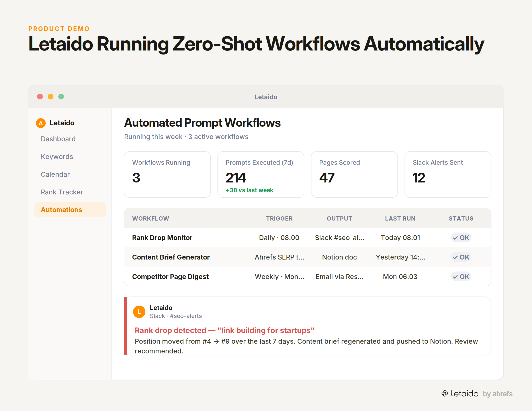The width and height of the screenshot is (532, 411).
Task: Click the Letaido sender name in alert
Action: tap(161, 308)
